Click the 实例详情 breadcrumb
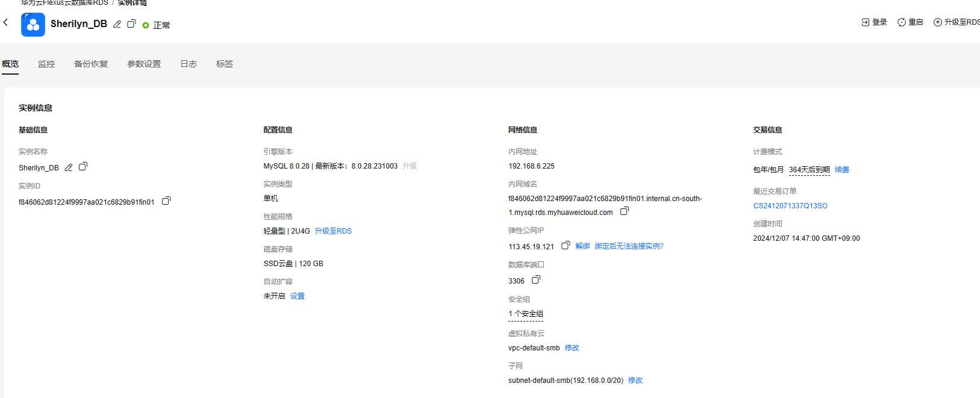 tap(133, 3)
